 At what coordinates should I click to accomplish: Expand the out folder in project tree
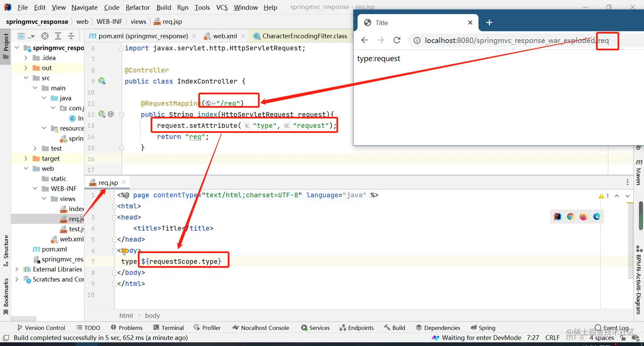26,68
